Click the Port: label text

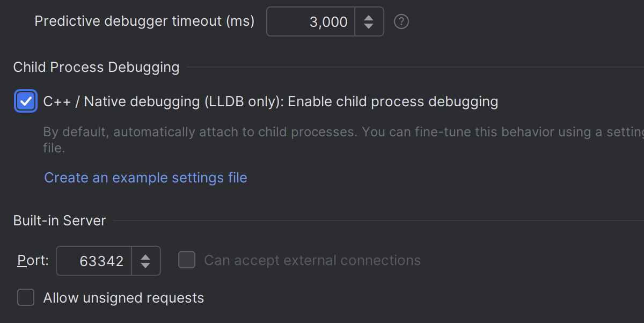[x=33, y=261]
